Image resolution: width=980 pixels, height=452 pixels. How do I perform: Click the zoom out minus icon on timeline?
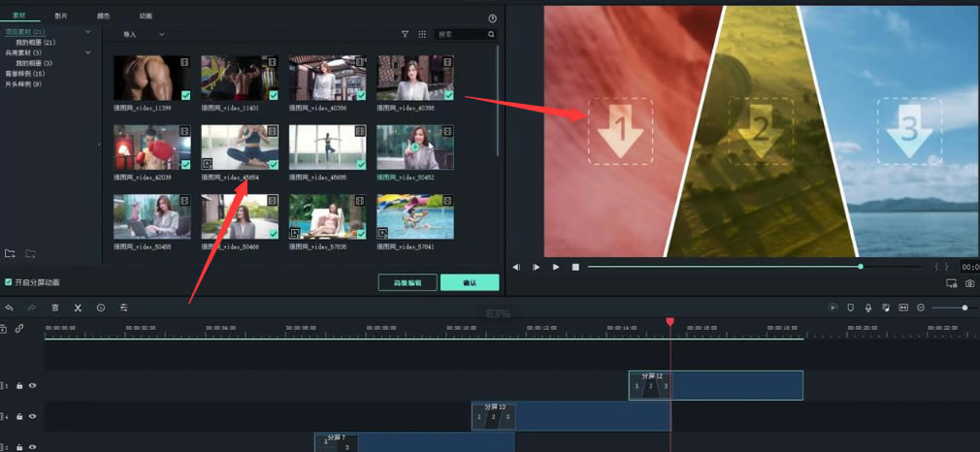coord(921,307)
